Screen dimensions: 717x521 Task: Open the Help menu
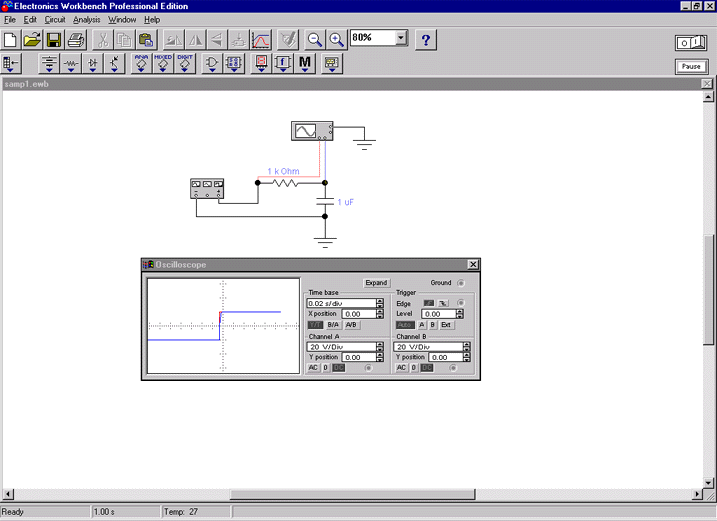click(x=152, y=20)
